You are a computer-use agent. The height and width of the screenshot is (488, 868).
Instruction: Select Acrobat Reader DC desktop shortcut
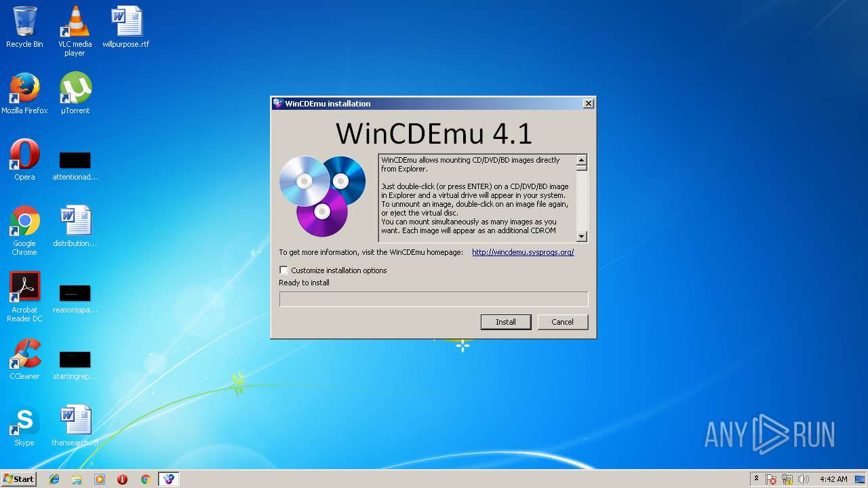[24, 297]
